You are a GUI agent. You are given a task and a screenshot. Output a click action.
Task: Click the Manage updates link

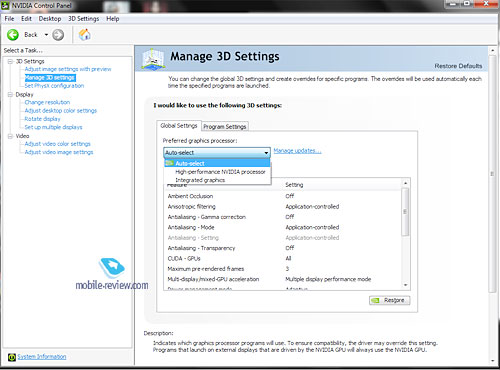point(297,151)
